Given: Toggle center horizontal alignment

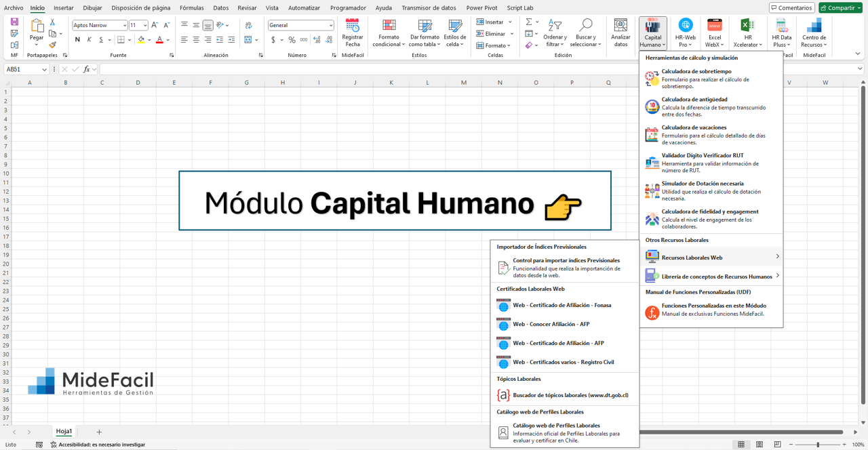Looking at the screenshot, I should 196,40.
